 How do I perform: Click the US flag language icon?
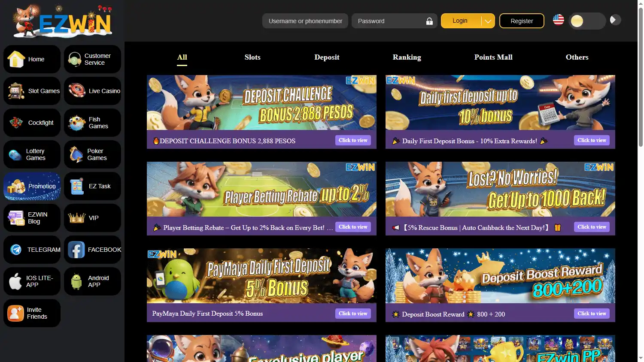559,20
